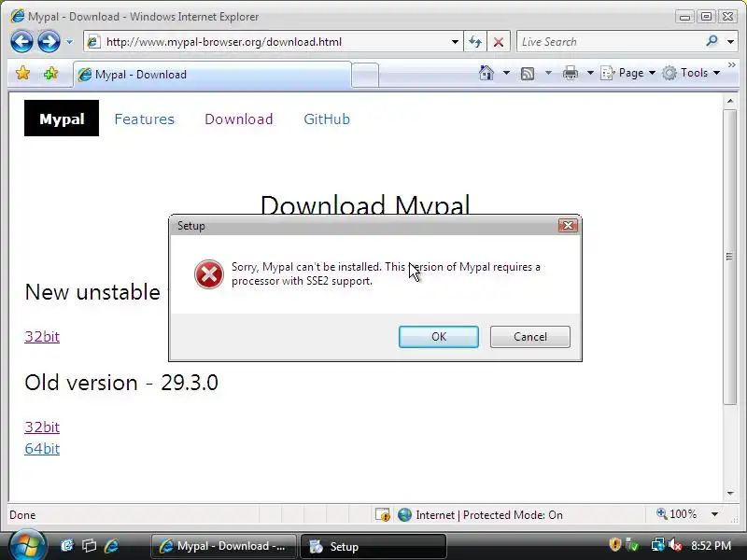This screenshot has height=560, width=747.
Task: Open the Favorites Center star icon
Action: pos(22,74)
